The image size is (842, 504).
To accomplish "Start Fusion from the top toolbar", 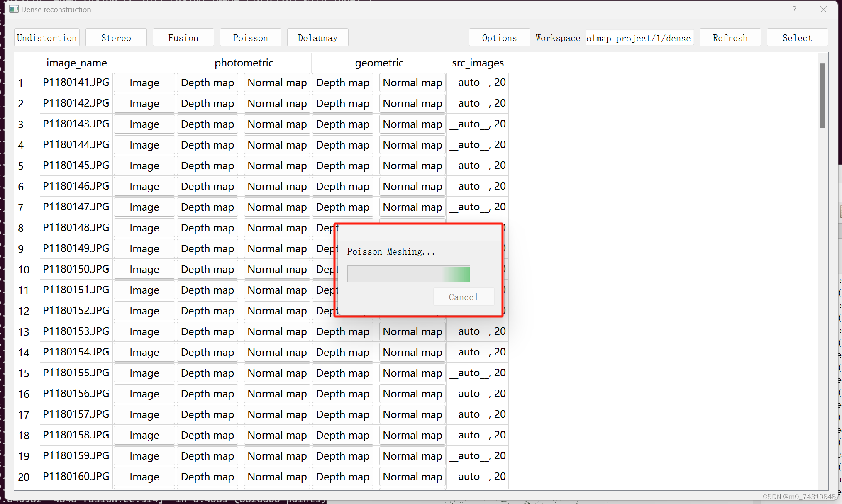I will click(183, 38).
